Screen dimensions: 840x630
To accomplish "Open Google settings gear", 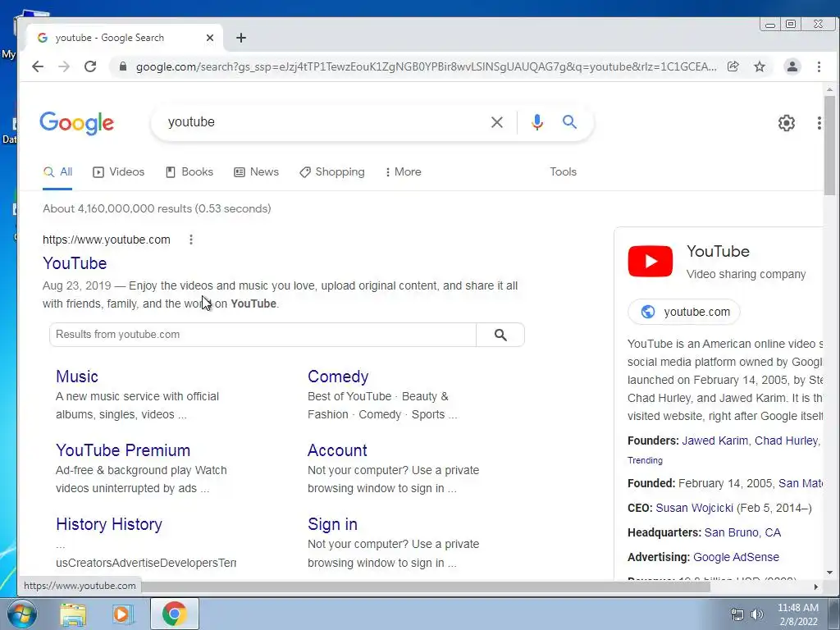I will click(x=787, y=123).
